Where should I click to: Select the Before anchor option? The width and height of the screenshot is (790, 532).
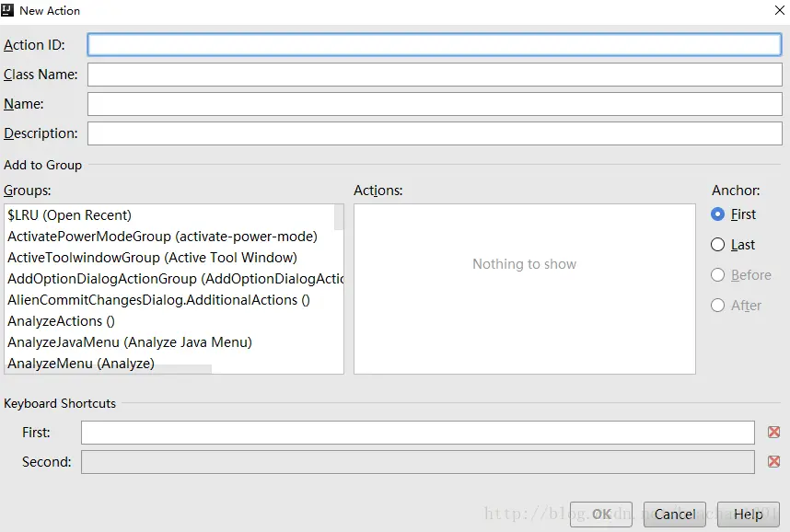coord(741,275)
